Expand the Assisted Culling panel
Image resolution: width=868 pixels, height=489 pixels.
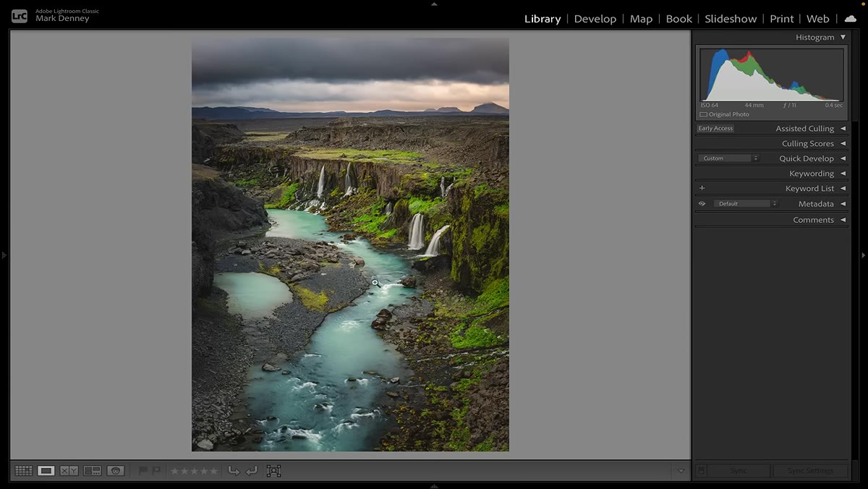pyautogui.click(x=843, y=129)
